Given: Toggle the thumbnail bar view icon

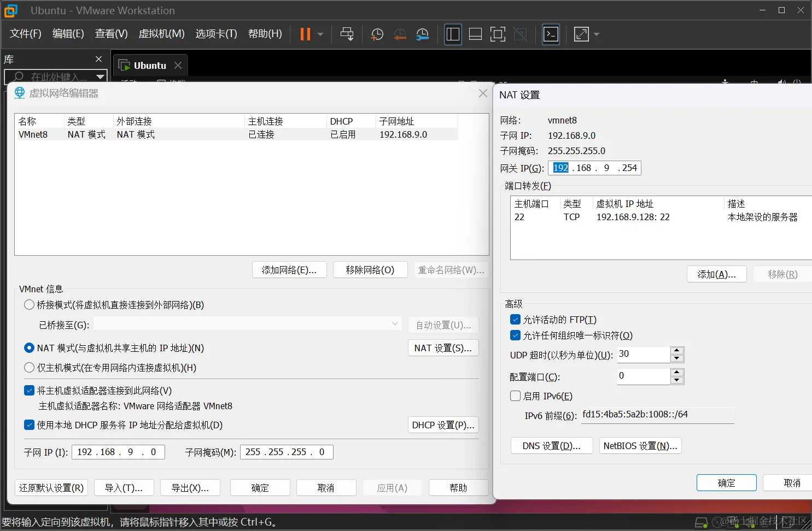Looking at the screenshot, I should click(475, 34).
